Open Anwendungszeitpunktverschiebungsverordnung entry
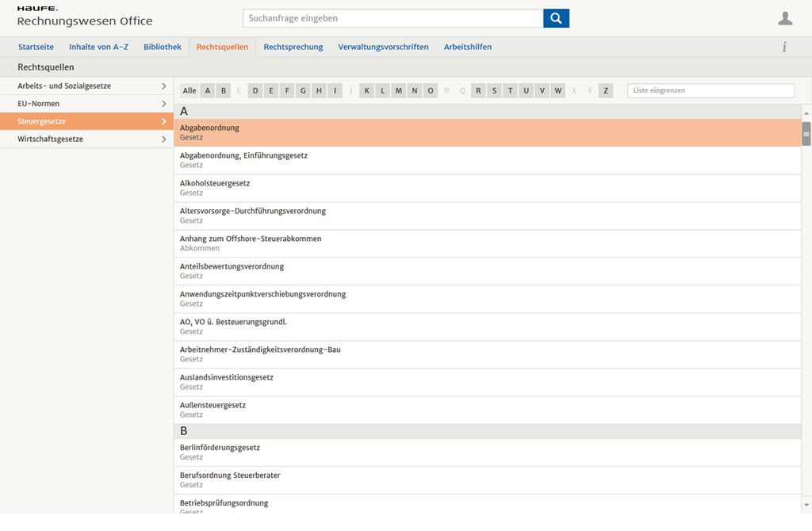The height and width of the screenshot is (531, 812). click(488, 299)
